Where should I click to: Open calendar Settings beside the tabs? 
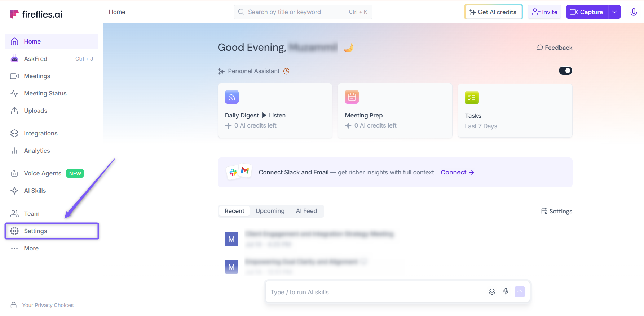tap(557, 211)
